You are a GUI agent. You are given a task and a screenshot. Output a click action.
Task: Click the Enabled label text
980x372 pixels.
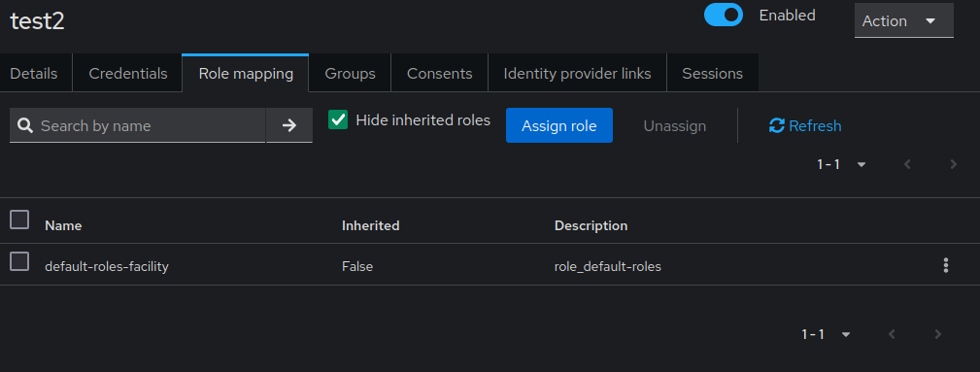tap(787, 15)
